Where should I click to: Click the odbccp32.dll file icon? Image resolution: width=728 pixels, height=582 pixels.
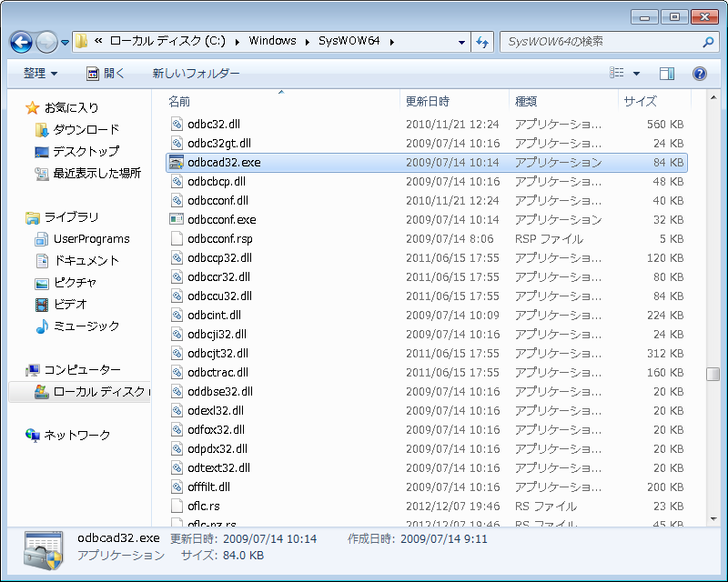pyautogui.click(x=177, y=257)
